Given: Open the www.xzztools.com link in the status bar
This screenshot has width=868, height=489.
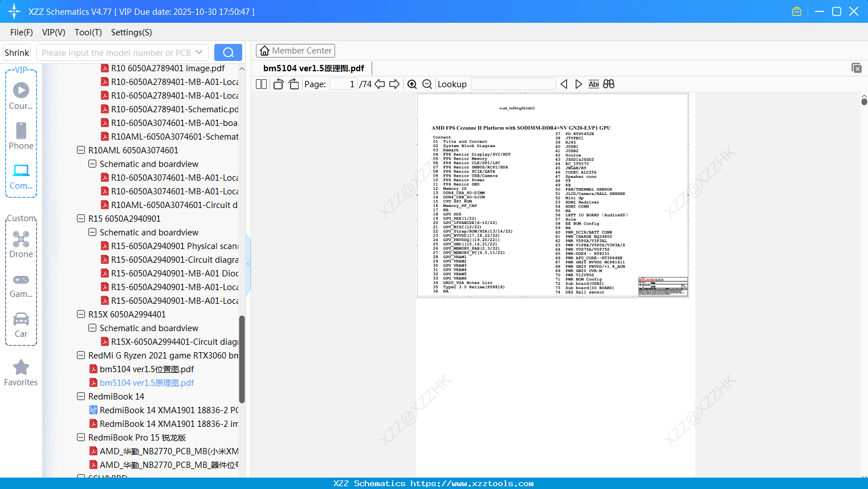Looking at the screenshot, I should [472, 483].
